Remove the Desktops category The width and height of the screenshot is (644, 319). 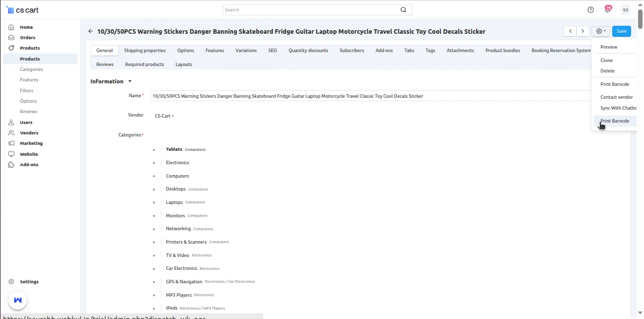[x=154, y=190]
